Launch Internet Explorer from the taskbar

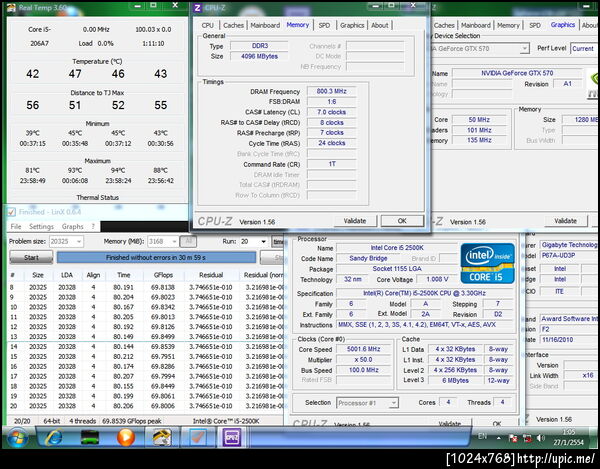point(54,437)
